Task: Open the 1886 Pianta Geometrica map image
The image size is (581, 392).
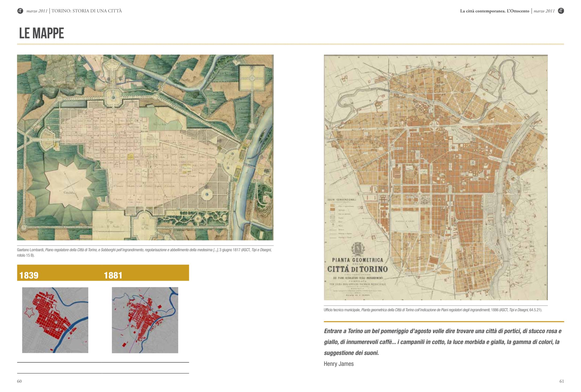Action: point(436,178)
